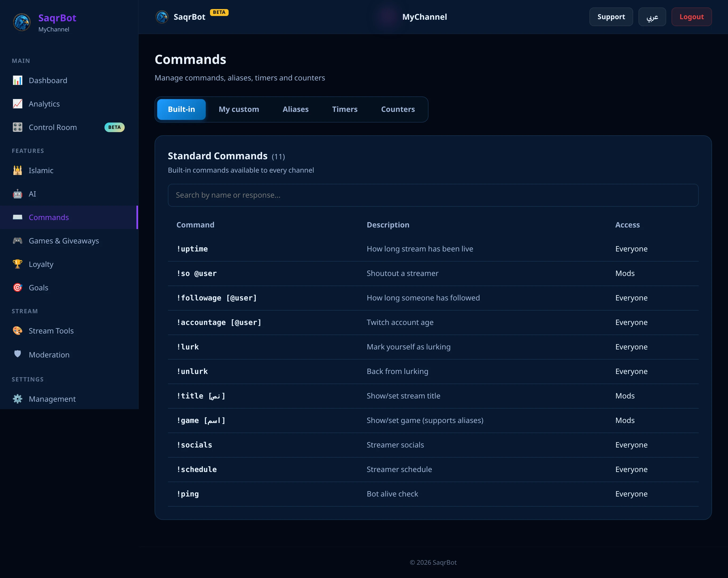
Task: Click 'Show/set game (supports aliases)' text
Action: [x=425, y=420]
